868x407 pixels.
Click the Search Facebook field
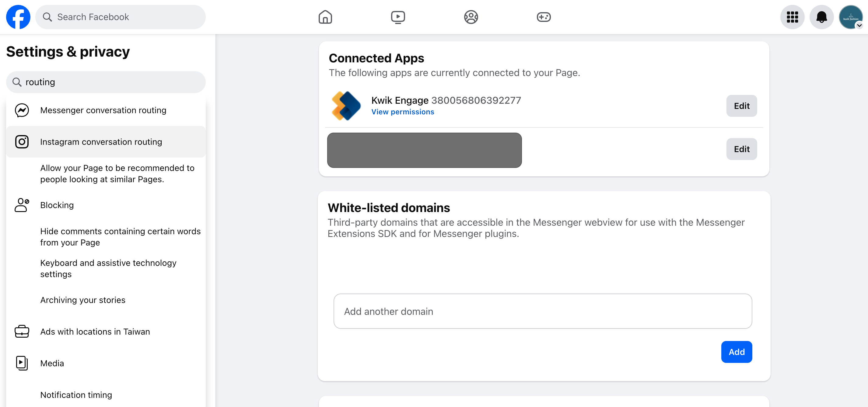[x=120, y=17]
